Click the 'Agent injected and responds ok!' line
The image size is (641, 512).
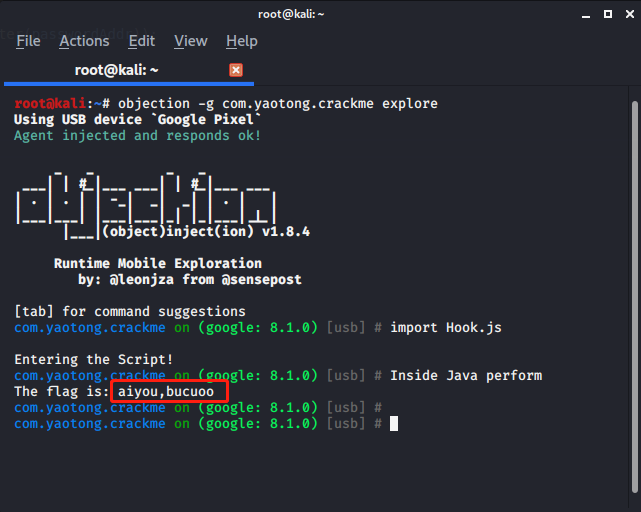click(137, 135)
